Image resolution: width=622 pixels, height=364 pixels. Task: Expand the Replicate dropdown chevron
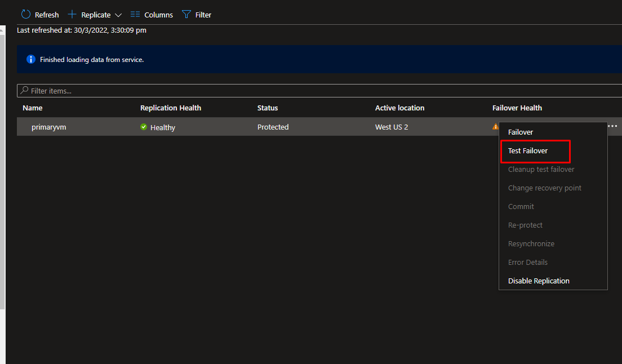(119, 15)
